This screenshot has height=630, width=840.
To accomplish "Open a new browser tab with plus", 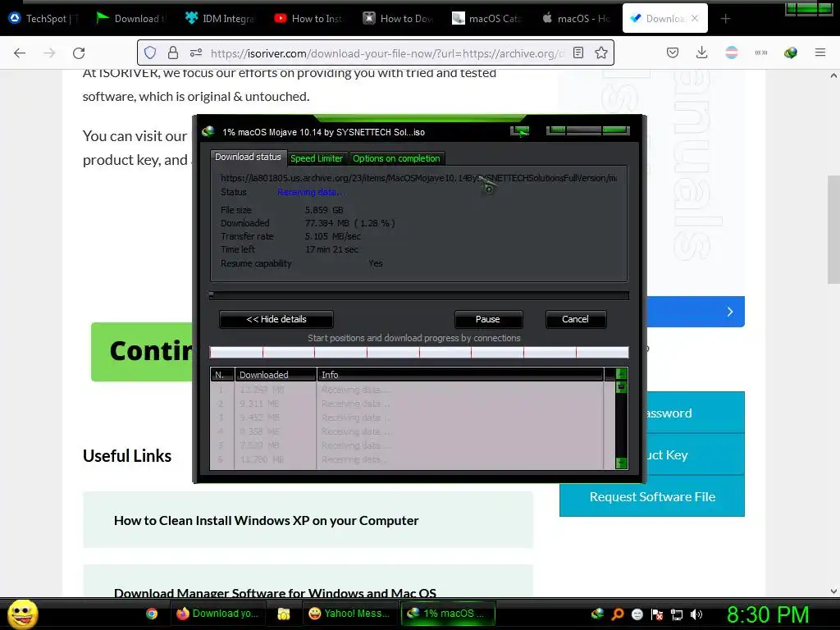I will (x=725, y=19).
